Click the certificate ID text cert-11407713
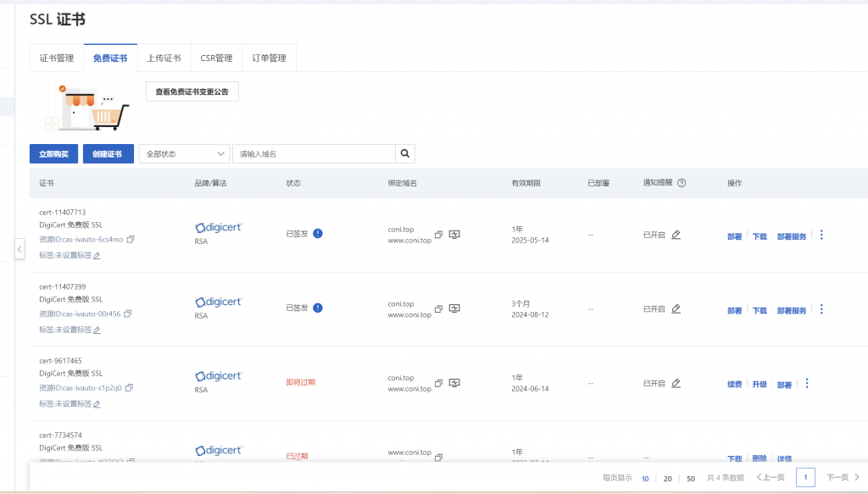The image size is (868, 494). pyautogui.click(x=63, y=213)
